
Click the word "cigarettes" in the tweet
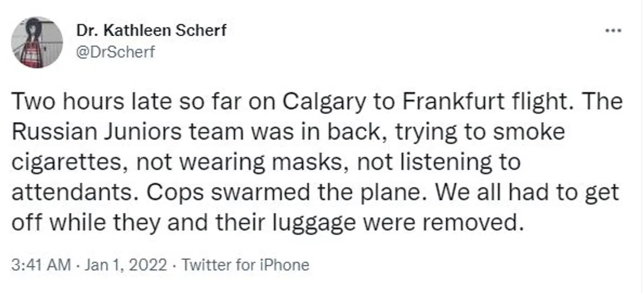point(65,162)
